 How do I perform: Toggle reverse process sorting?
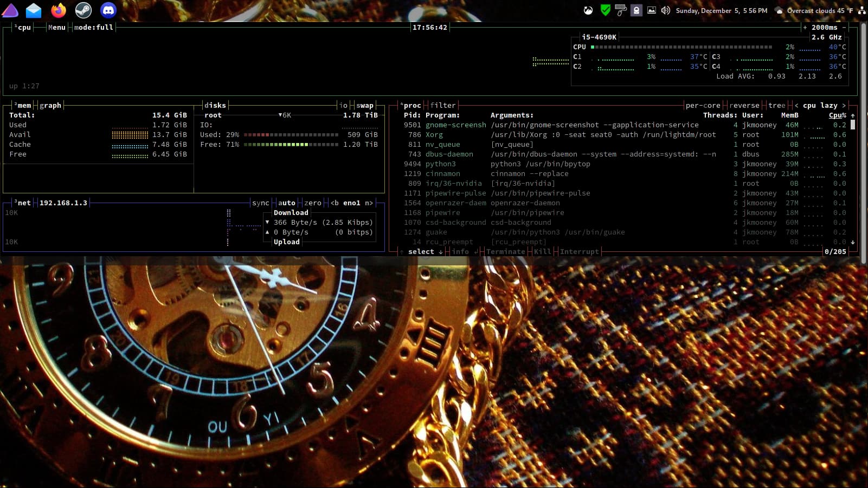[x=744, y=105]
